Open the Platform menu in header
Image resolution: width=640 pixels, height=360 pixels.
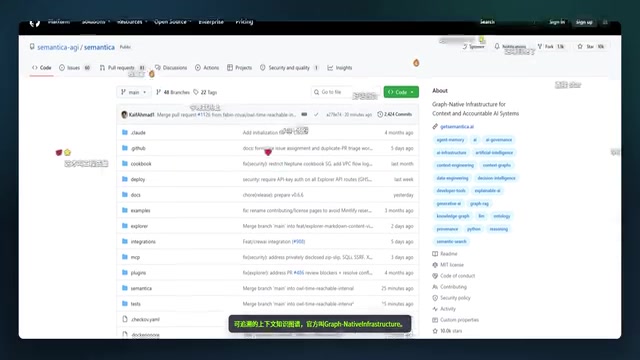(59, 22)
